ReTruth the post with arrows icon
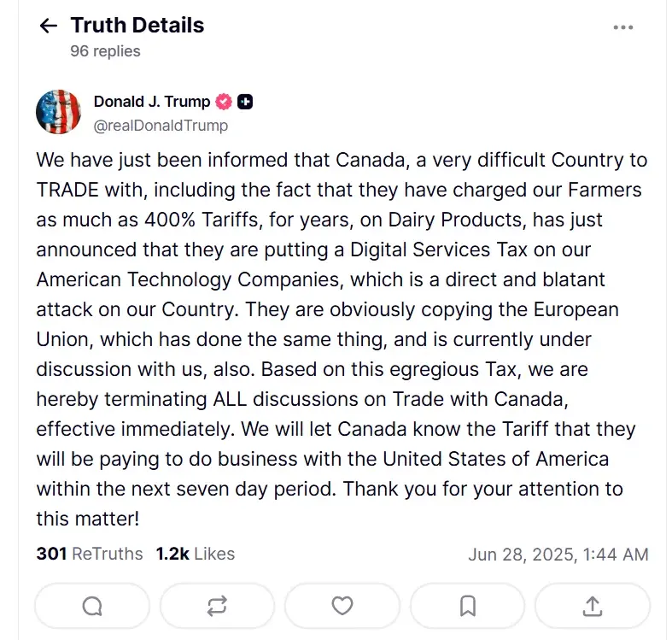 pos(217,606)
